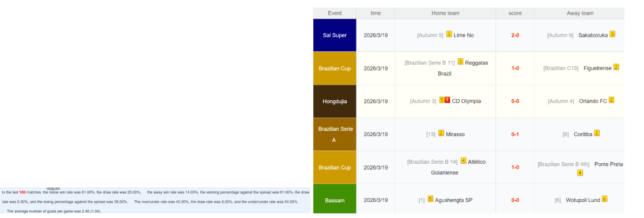Click the [Autumn 4] rank label
The image size is (644, 218).
(x=561, y=101)
